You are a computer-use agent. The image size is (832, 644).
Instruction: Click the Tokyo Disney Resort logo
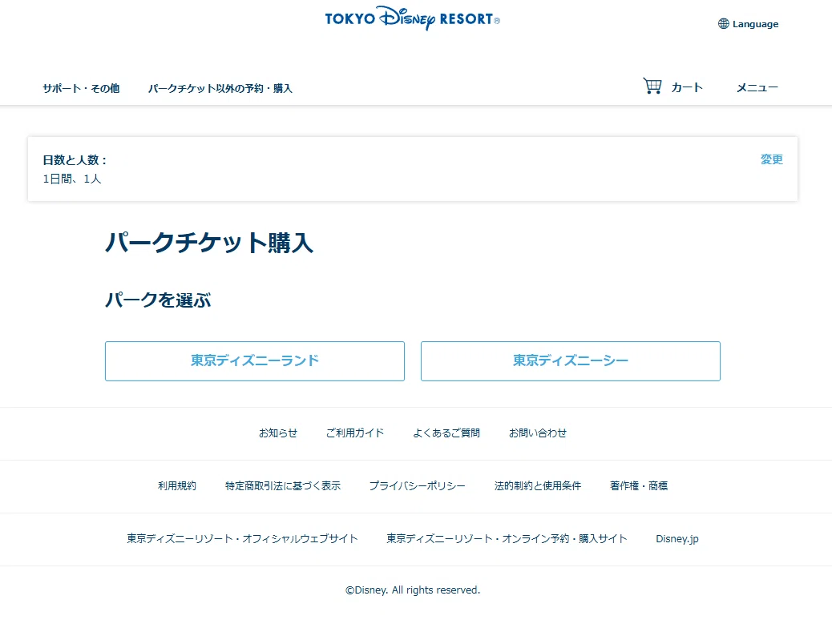[x=412, y=18]
